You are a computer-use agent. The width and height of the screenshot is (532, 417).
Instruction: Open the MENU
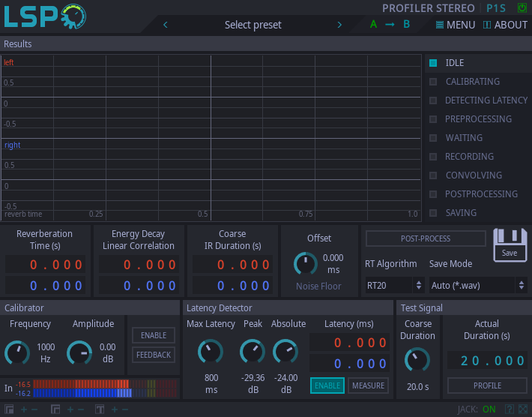(x=456, y=25)
